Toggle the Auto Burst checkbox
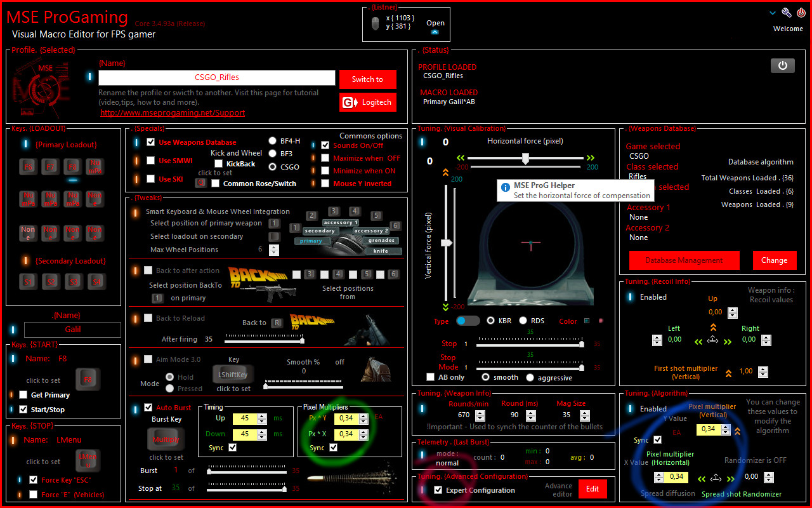812x508 pixels. (x=148, y=407)
